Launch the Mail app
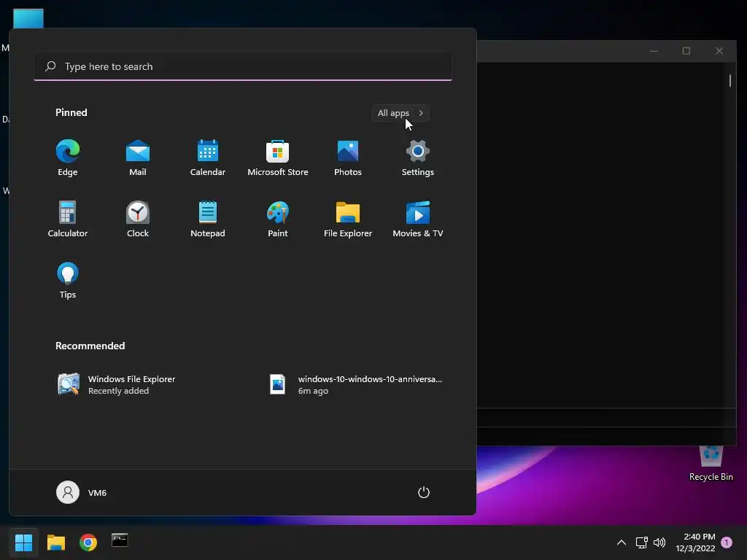Viewport: 747px width, 560px height. point(138,158)
